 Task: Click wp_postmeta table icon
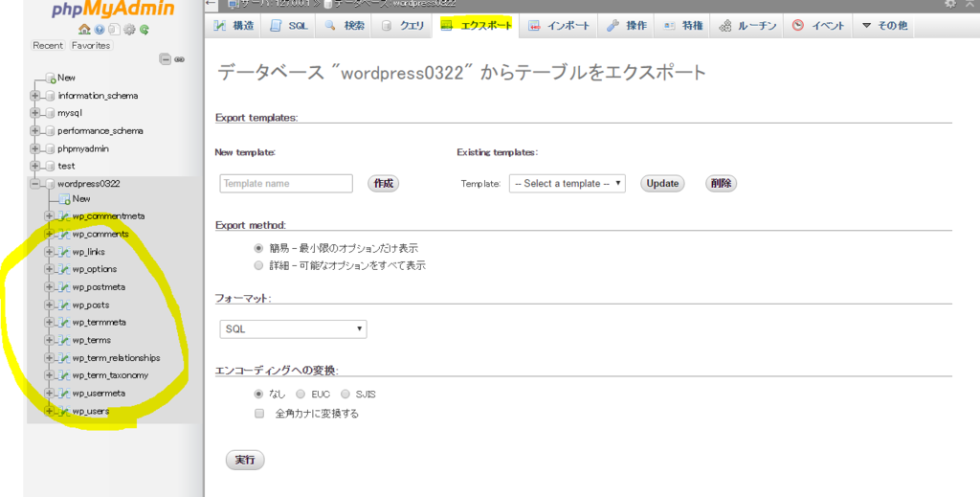63,287
